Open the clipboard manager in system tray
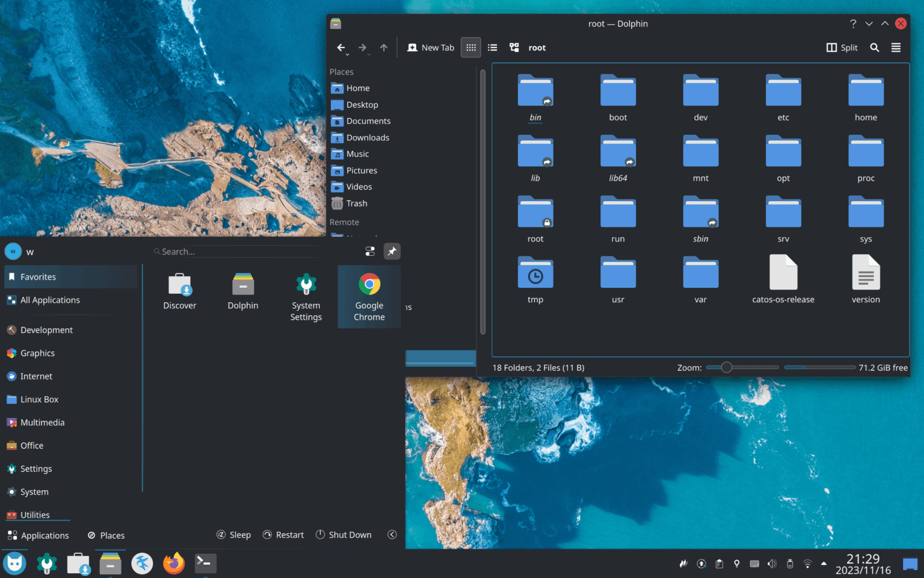 [x=719, y=564]
